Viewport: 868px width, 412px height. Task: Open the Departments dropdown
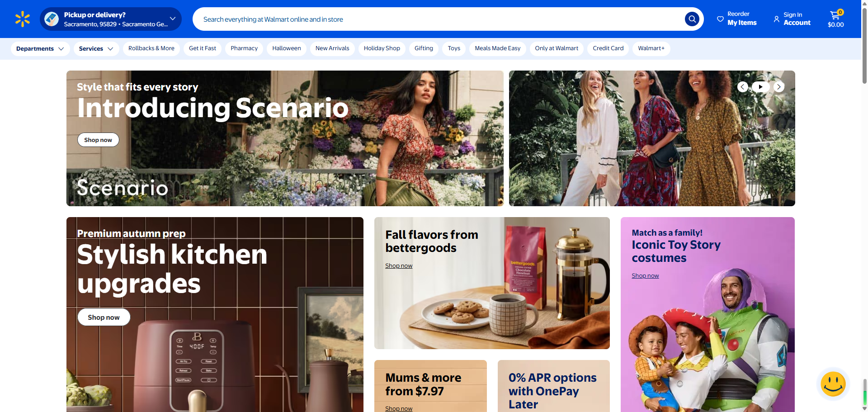point(40,49)
